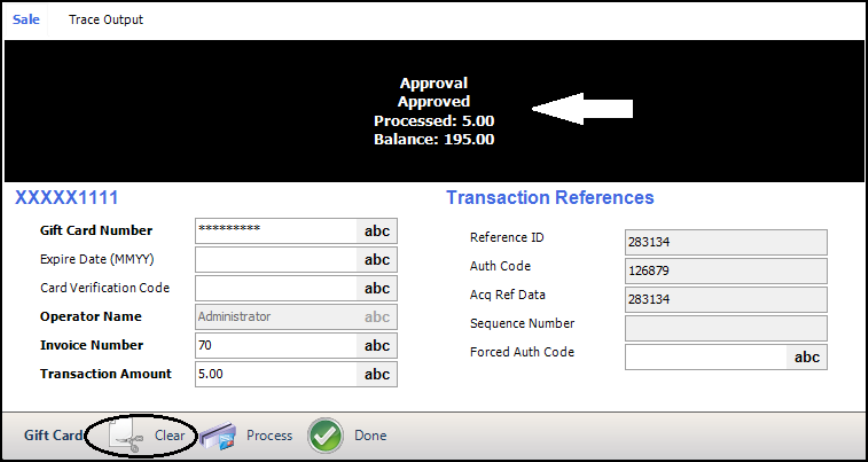Click the Reference ID field 283134
Viewport: 868px width, 462px height.
(726, 242)
